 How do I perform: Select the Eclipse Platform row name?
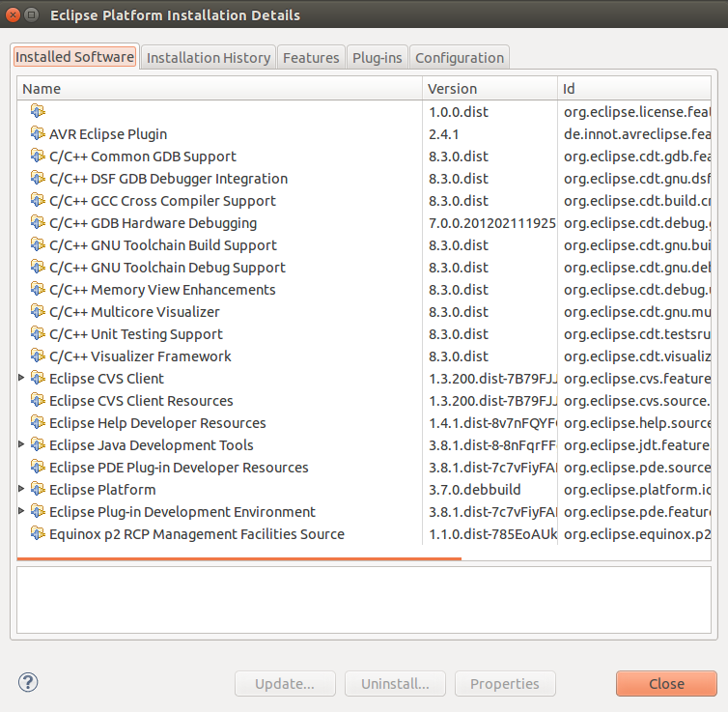point(102,490)
